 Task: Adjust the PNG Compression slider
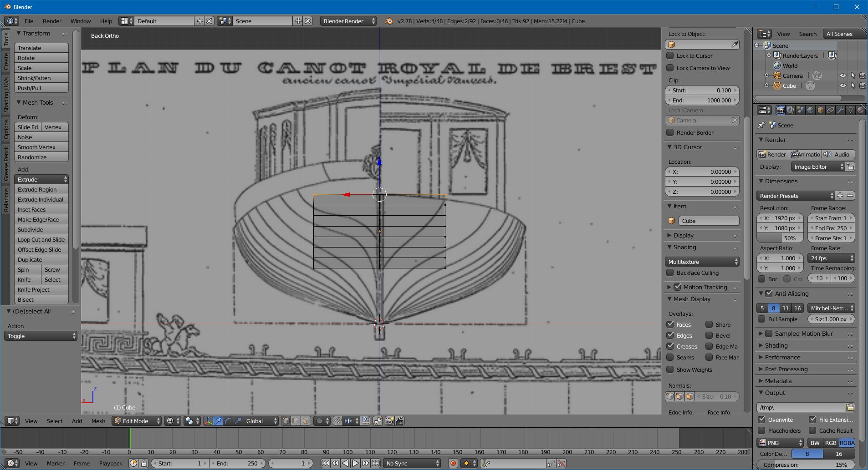point(806,465)
